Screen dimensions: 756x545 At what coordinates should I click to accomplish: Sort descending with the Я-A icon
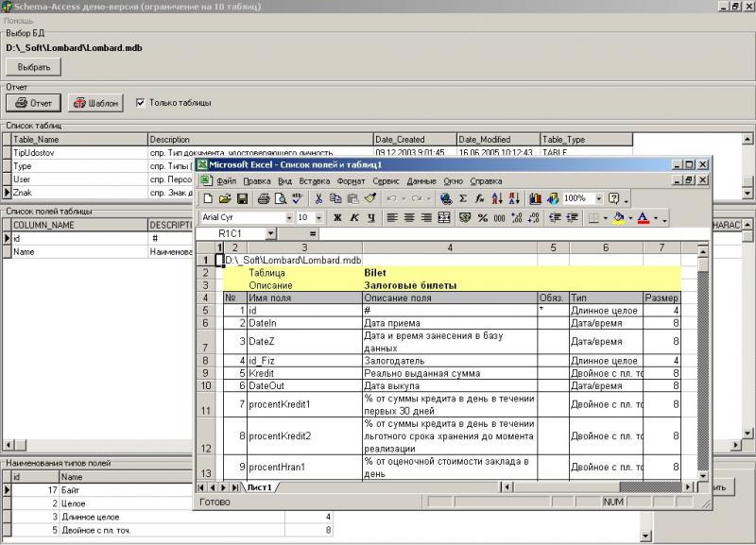coord(514,198)
